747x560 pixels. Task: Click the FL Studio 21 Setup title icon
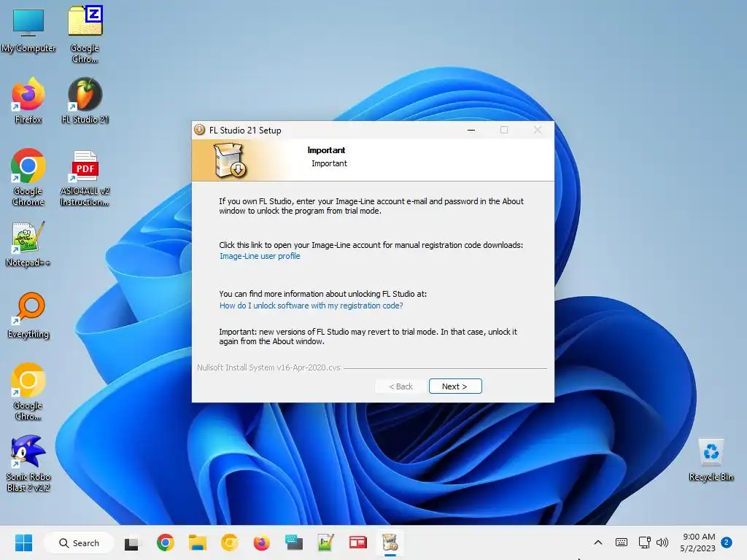pos(200,130)
